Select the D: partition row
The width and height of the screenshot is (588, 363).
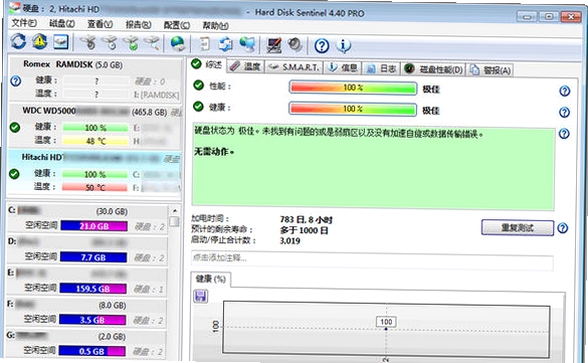click(87, 250)
